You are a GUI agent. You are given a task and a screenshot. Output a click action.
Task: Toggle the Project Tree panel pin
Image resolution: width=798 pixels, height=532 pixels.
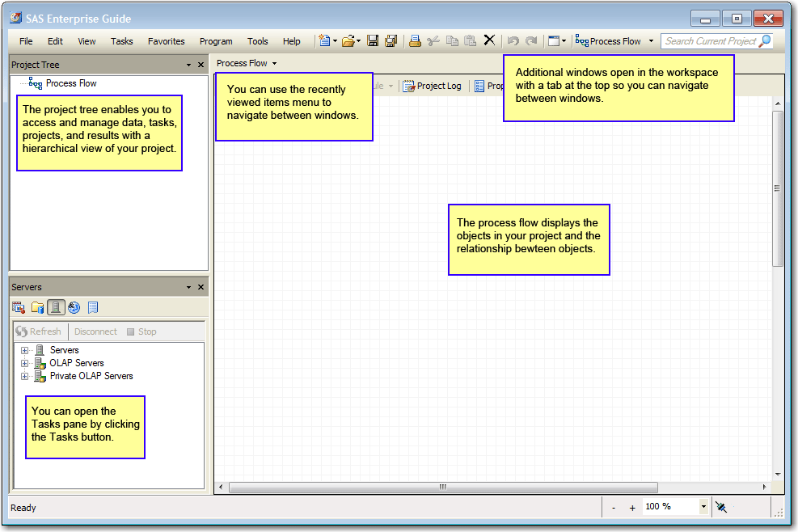coord(188,65)
